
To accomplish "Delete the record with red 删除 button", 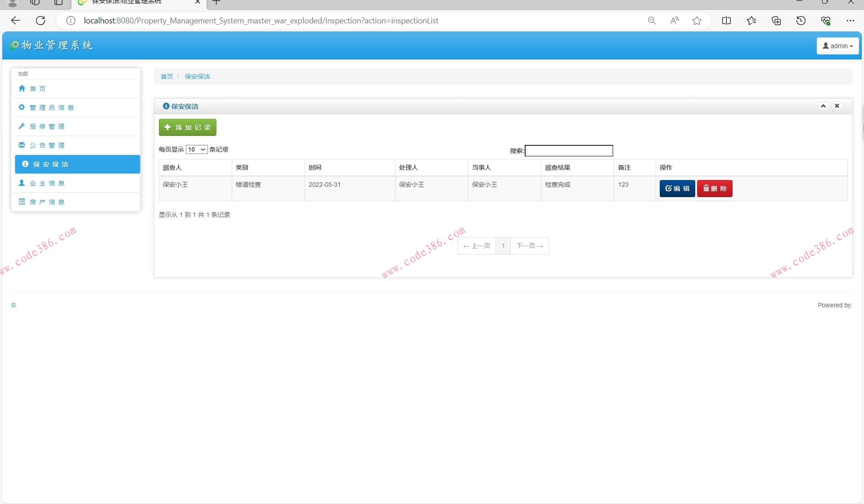I will coord(715,189).
